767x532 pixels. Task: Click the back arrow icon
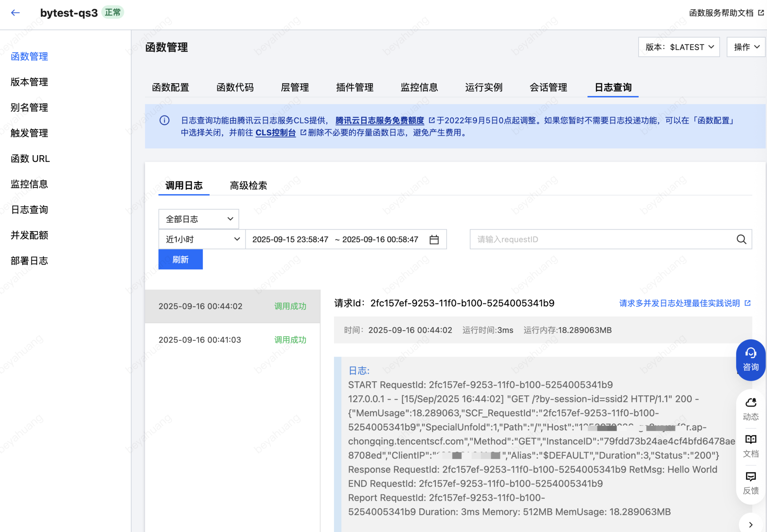pos(15,13)
